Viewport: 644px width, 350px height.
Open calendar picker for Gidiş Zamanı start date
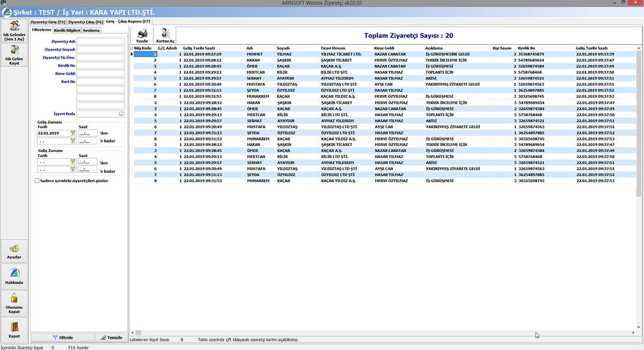tap(72, 161)
